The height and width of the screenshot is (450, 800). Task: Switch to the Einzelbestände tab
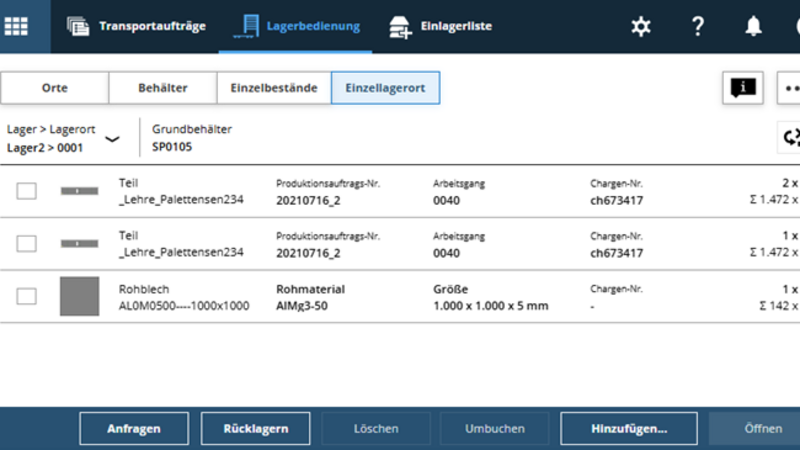(274, 88)
